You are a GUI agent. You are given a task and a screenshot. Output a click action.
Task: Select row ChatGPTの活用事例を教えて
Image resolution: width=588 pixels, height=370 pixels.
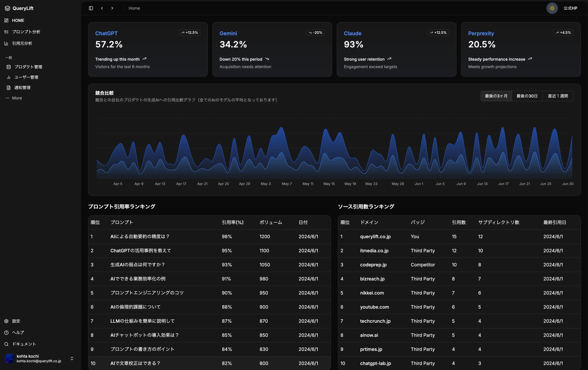(x=209, y=251)
